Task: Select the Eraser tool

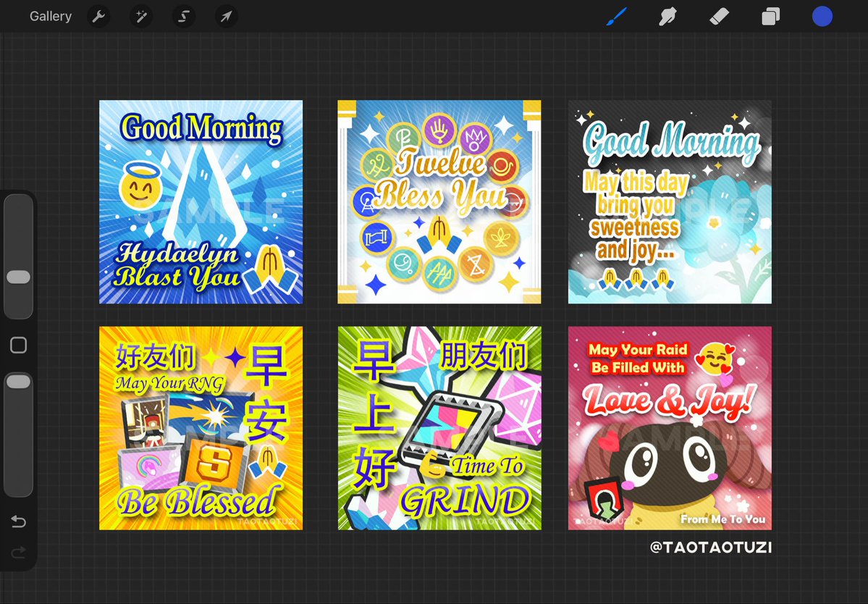Action: coord(719,17)
